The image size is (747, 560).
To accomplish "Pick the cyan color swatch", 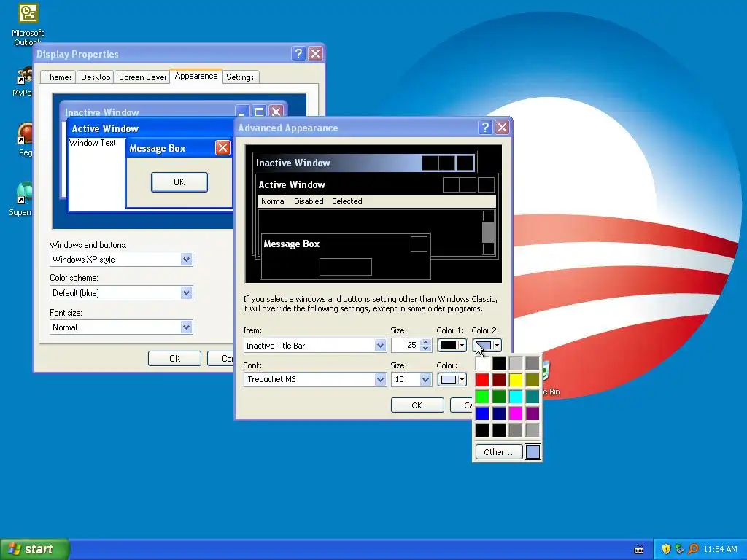I will click(x=516, y=397).
